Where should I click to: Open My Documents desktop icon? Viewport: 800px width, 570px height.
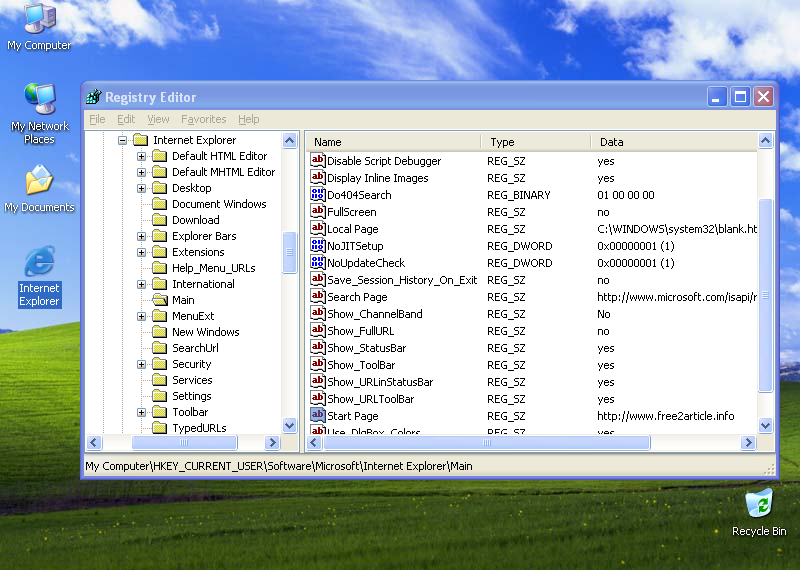pyautogui.click(x=39, y=188)
